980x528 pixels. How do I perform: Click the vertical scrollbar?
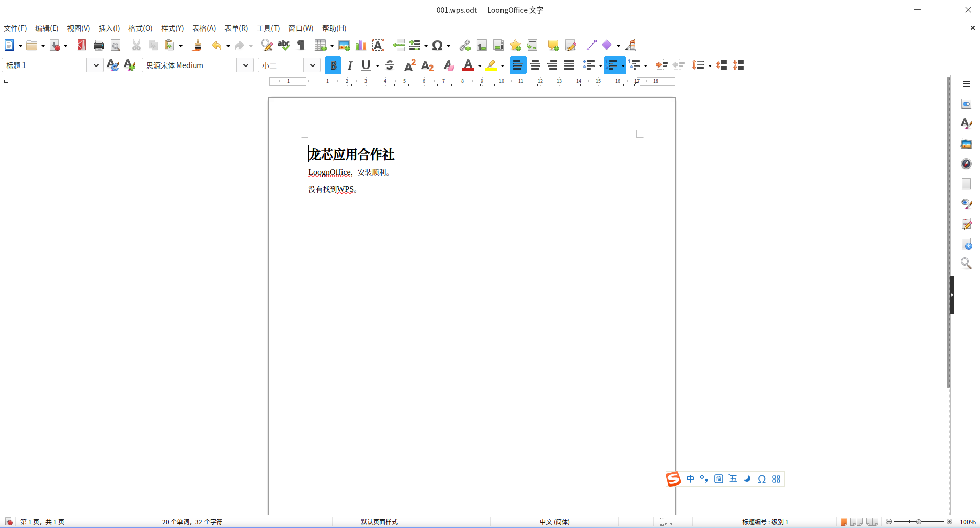coord(948,233)
